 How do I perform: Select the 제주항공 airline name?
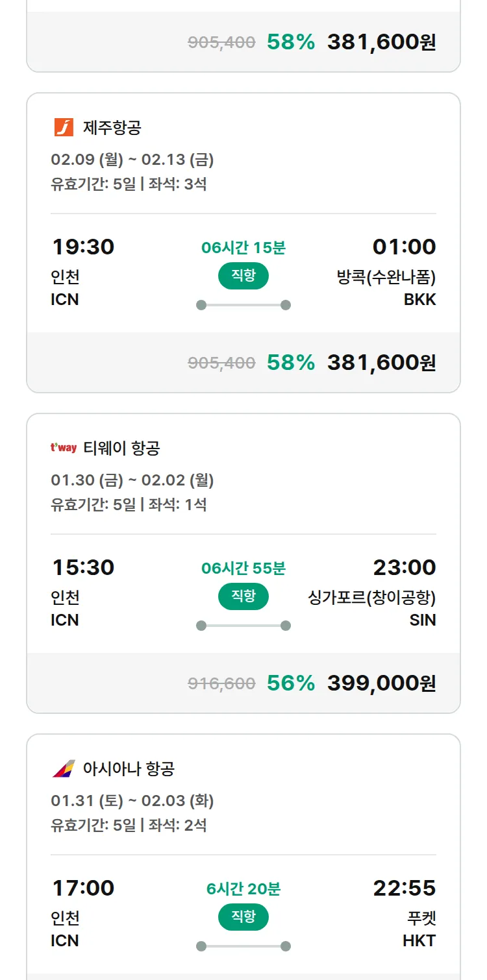(x=112, y=128)
